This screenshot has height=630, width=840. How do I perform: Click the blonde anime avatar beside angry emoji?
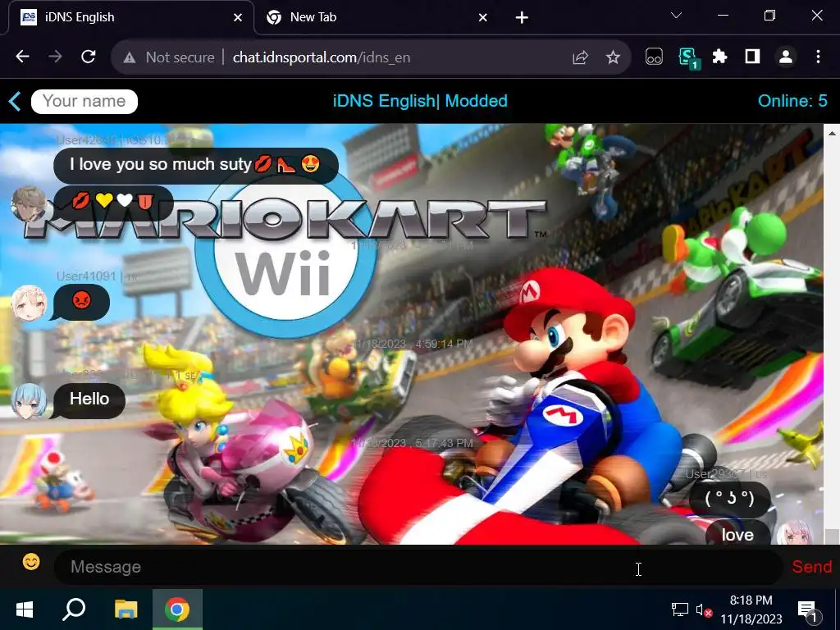tap(29, 304)
